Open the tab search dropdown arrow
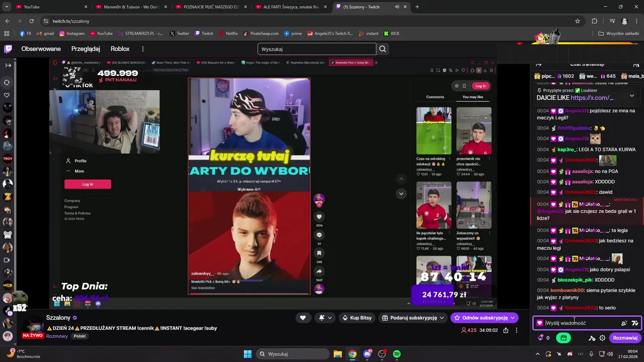This screenshot has height=362, width=644. click(x=7, y=7)
